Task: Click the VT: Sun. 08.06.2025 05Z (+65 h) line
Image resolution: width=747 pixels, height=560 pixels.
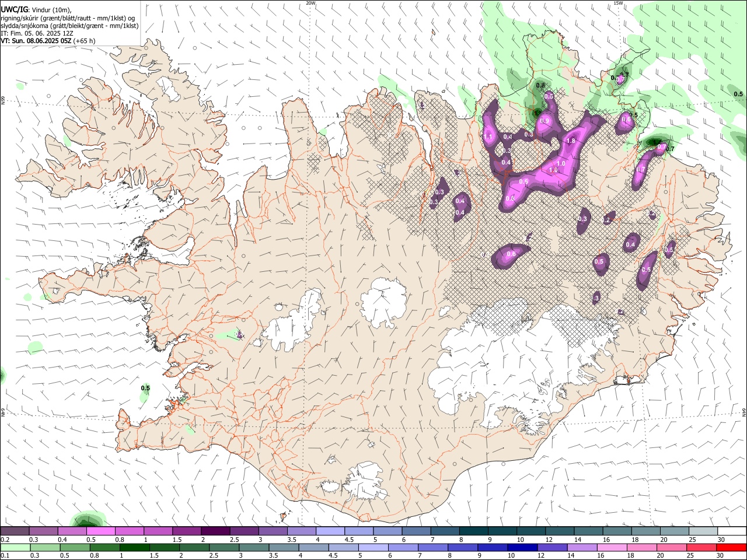Action: 48,41
